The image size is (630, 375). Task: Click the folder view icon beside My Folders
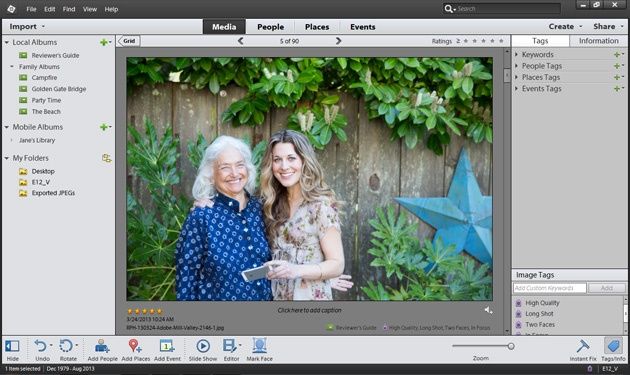click(x=106, y=158)
